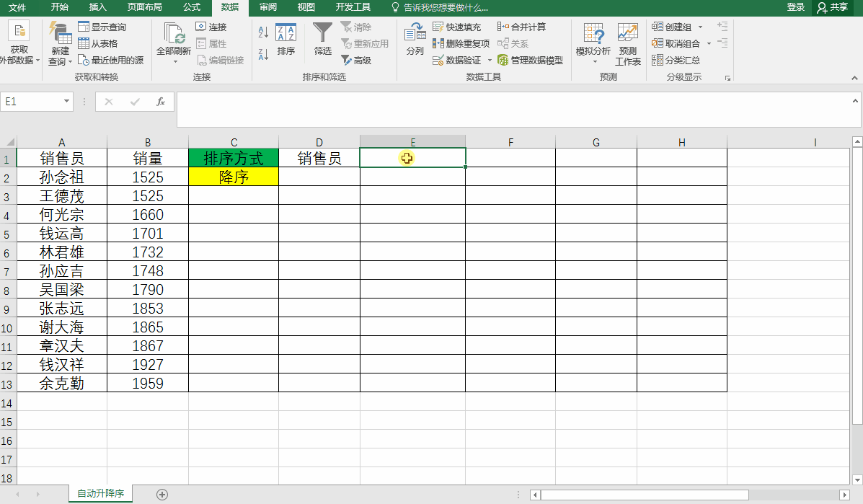Click the Data Validation icon

pyautogui.click(x=438, y=60)
